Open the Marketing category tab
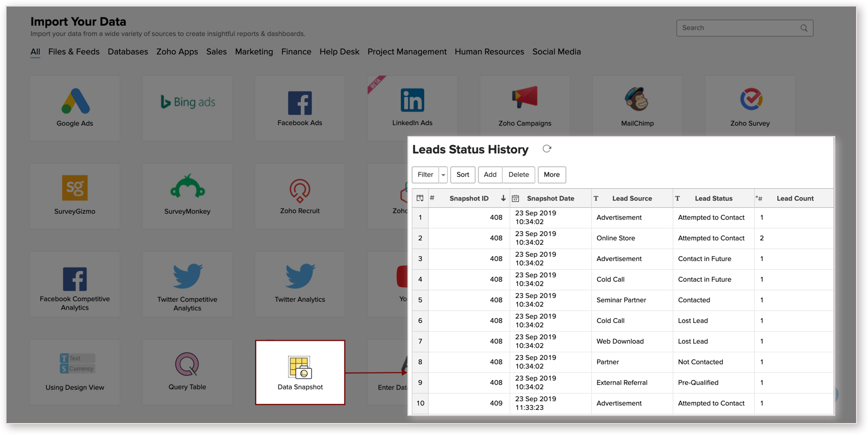The width and height of the screenshot is (868, 435). [254, 52]
